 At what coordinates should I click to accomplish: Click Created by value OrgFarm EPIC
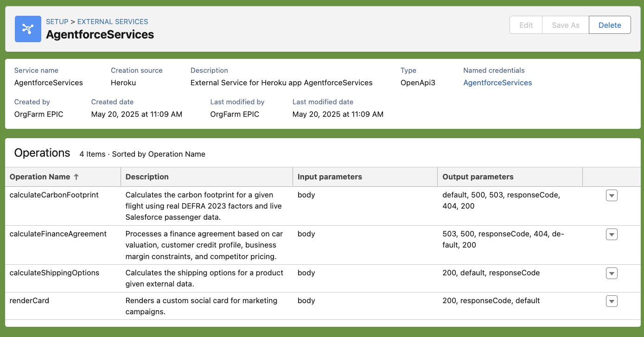coord(39,114)
